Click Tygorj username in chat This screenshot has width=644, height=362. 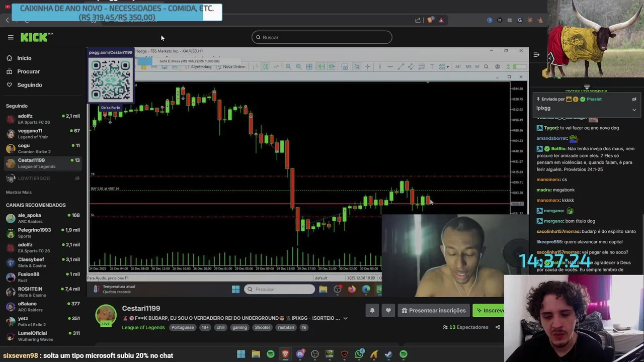pos(551,128)
